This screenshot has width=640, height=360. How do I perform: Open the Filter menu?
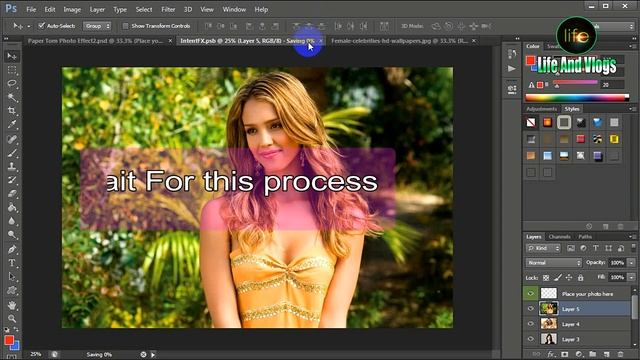tap(168, 9)
